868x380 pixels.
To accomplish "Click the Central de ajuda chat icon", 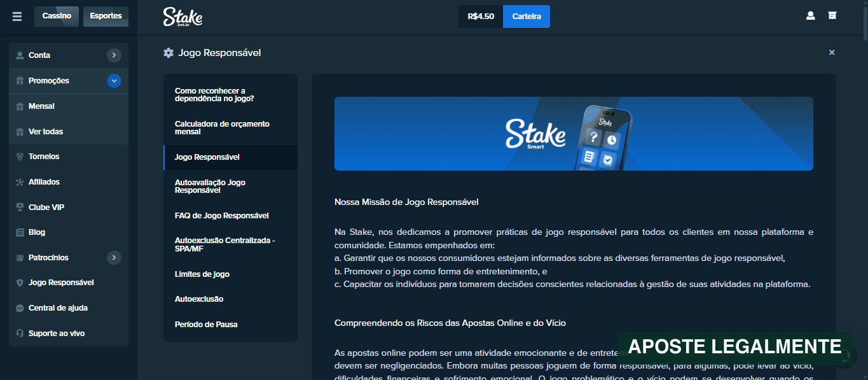I will point(20,308).
